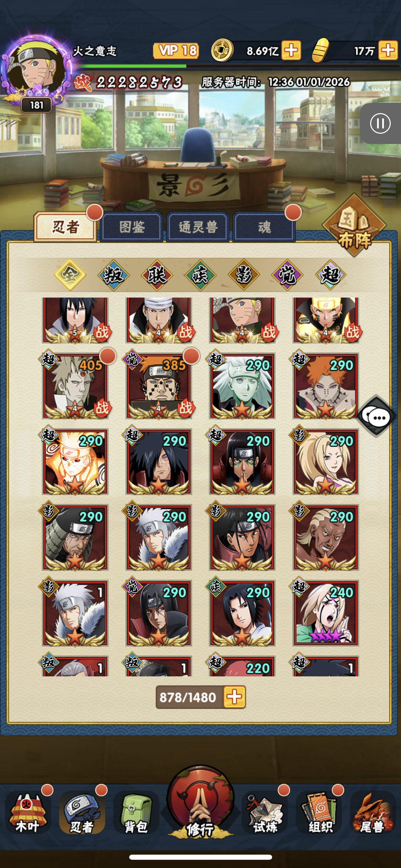The width and height of the screenshot is (401, 868).
Task: Add gold coins with plus button
Action: [291, 50]
